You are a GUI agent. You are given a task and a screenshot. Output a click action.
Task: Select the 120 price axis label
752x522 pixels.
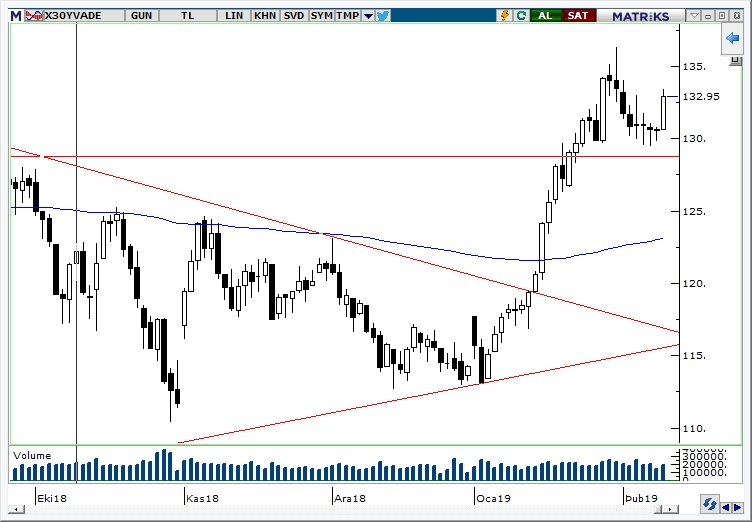click(694, 284)
